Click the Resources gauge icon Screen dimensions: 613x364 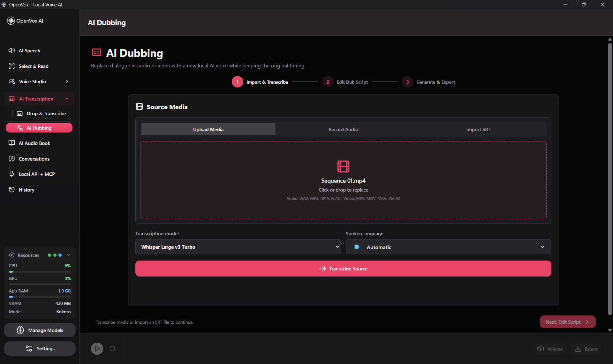12,255
